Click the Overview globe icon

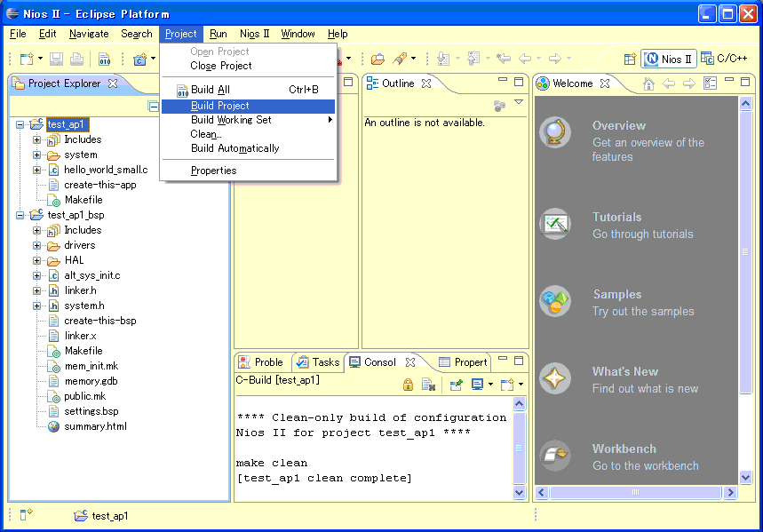click(555, 132)
